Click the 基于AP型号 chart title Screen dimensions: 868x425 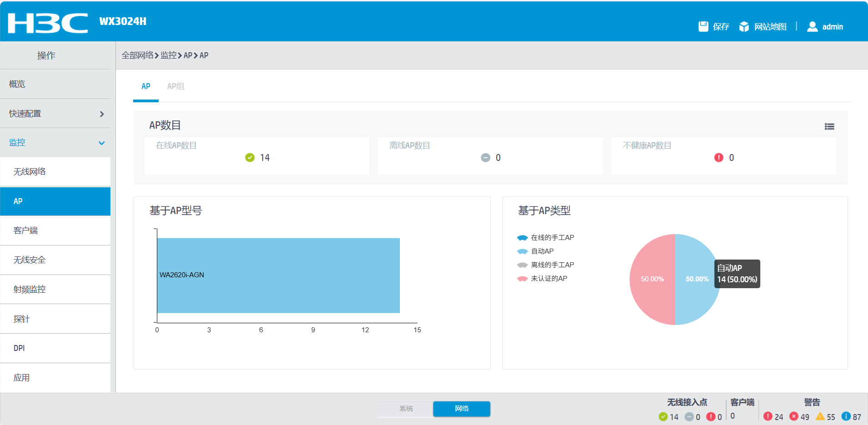click(x=176, y=210)
